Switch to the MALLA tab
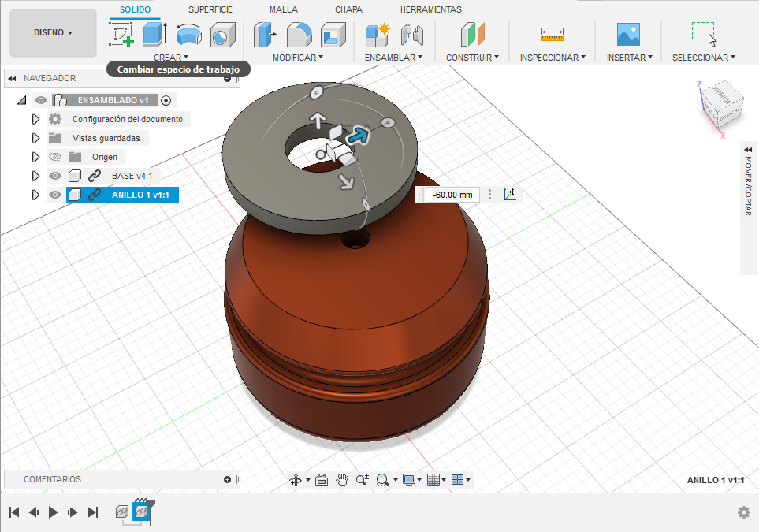759x532 pixels. [284, 9]
